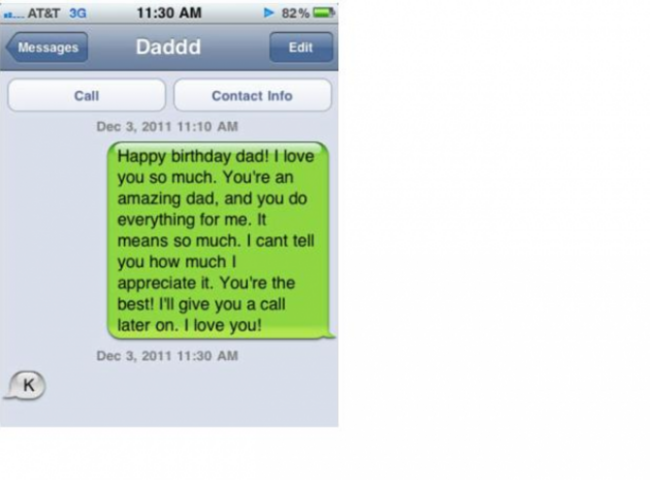Screen dimensions: 650x480
Task: Tap the "I love you!" line in message
Action: [x=223, y=325]
